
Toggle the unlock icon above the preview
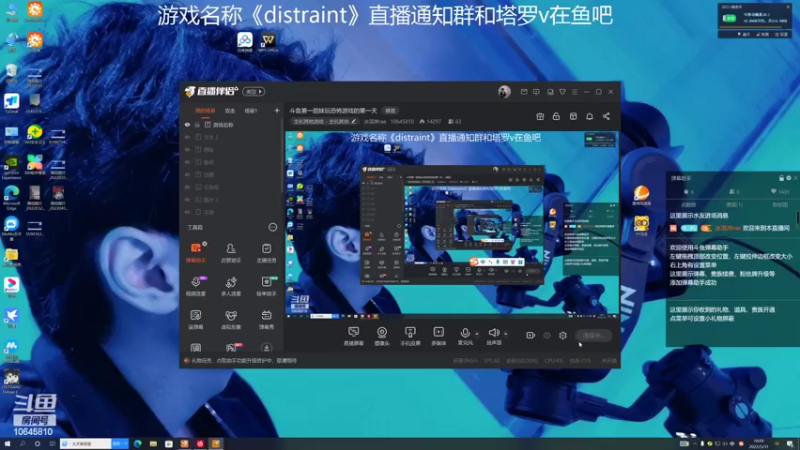556,116
